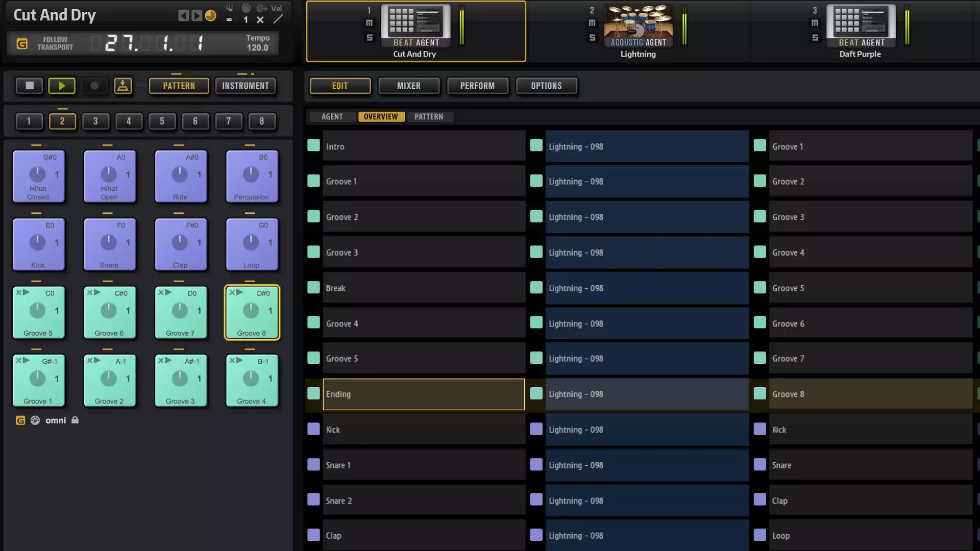Switch pads to Instrument mode
980x551 pixels.
click(245, 86)
